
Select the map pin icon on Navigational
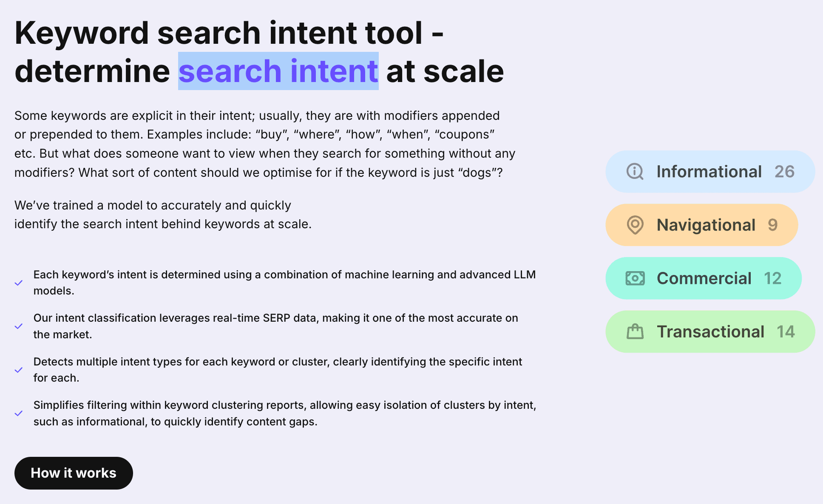[x=635, y=225]
